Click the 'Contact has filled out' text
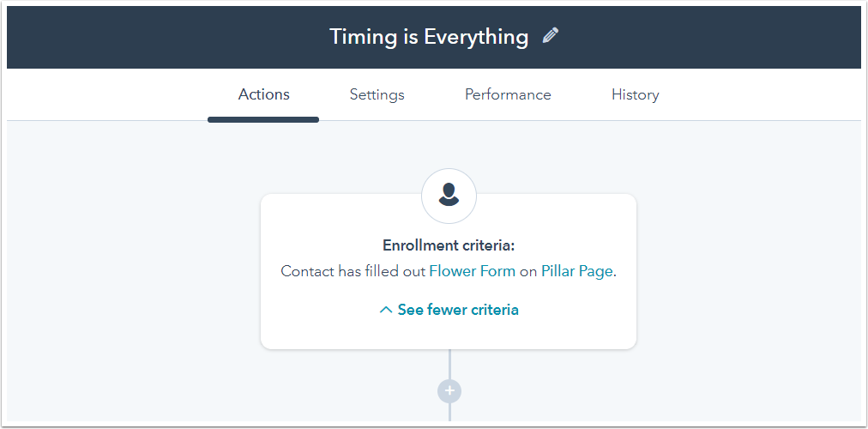This screenshot has height=429, width=868. pyautogui.click(x=353, y=271)
